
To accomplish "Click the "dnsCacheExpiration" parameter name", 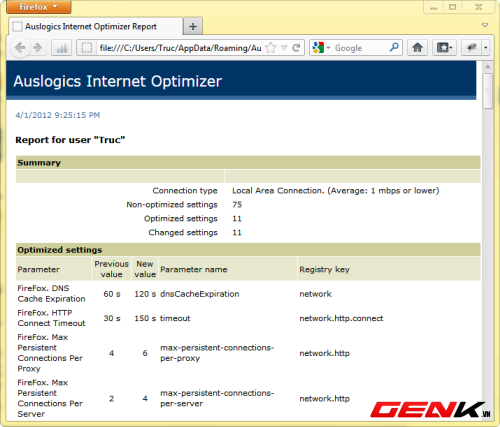I will click(200, 294).
